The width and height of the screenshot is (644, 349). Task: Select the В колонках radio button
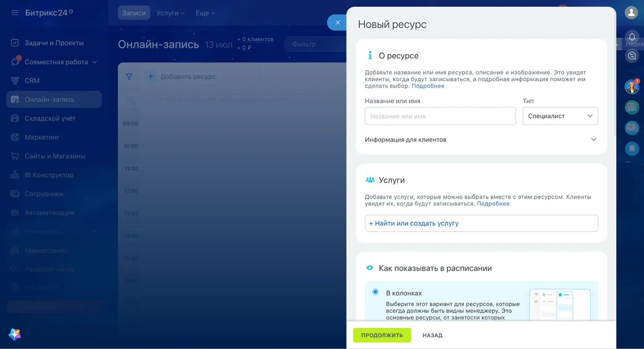[x=375, y=292]
